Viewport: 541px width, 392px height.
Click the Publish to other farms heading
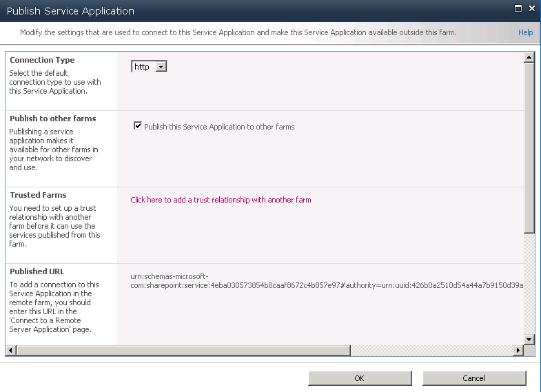(x=53, y=118)
